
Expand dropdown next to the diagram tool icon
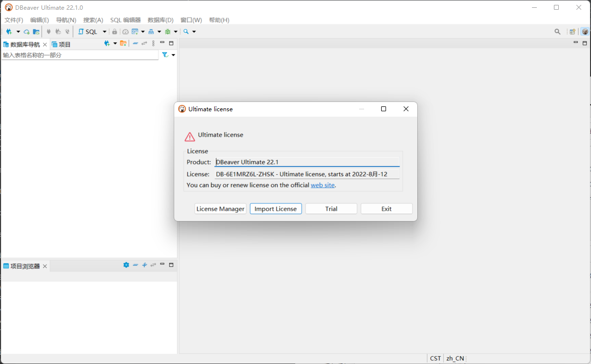point(159,32)
